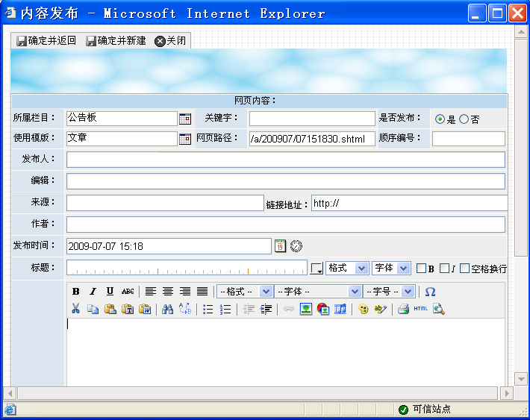The height and width of the screenshot is (420, 530).
Task: Click 关闭 toolbar button
Action: [x=170, y=41]
